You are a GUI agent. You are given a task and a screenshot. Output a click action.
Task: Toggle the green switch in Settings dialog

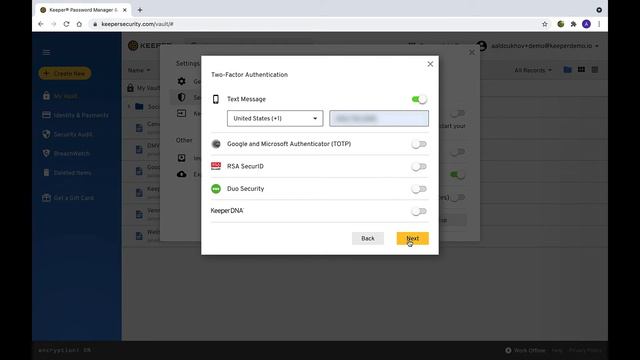click(x=458, y=175)
